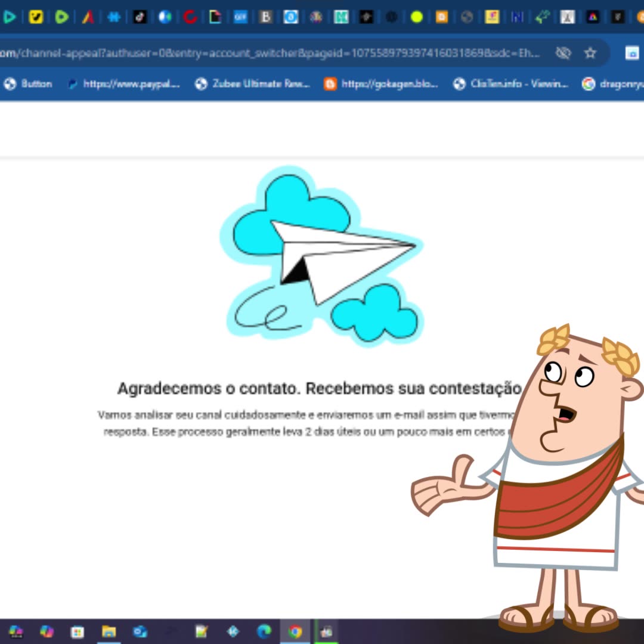Open Outlook from the taskbar
Screen dimensions: 644x644
pyautogui.click(x=140, y=631)
